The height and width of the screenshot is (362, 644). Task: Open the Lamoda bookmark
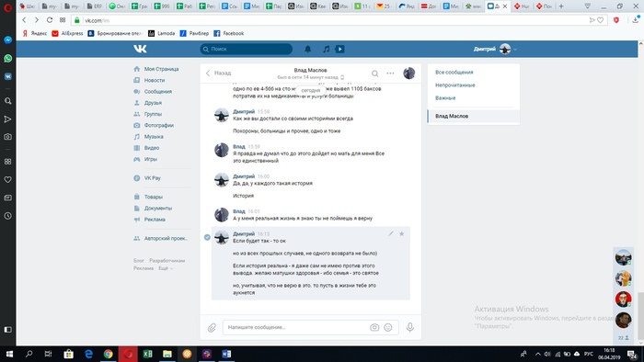click(x=161, y=33)
